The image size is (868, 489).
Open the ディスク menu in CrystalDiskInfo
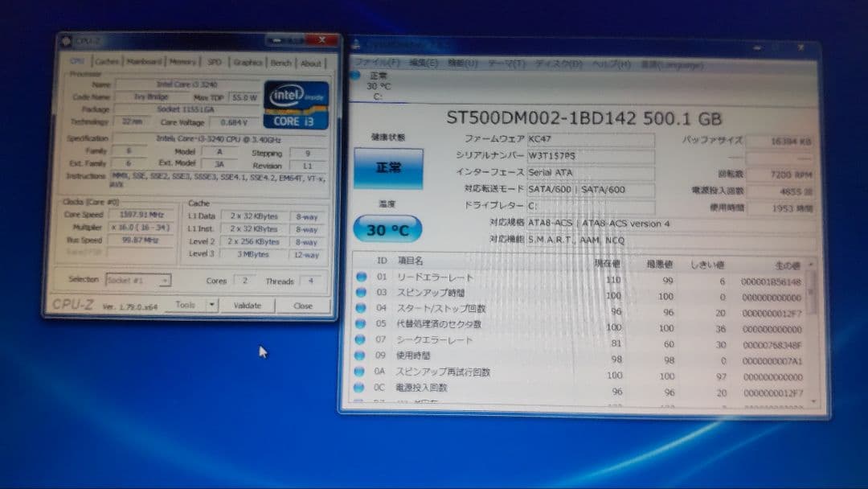tap(555, 62)
